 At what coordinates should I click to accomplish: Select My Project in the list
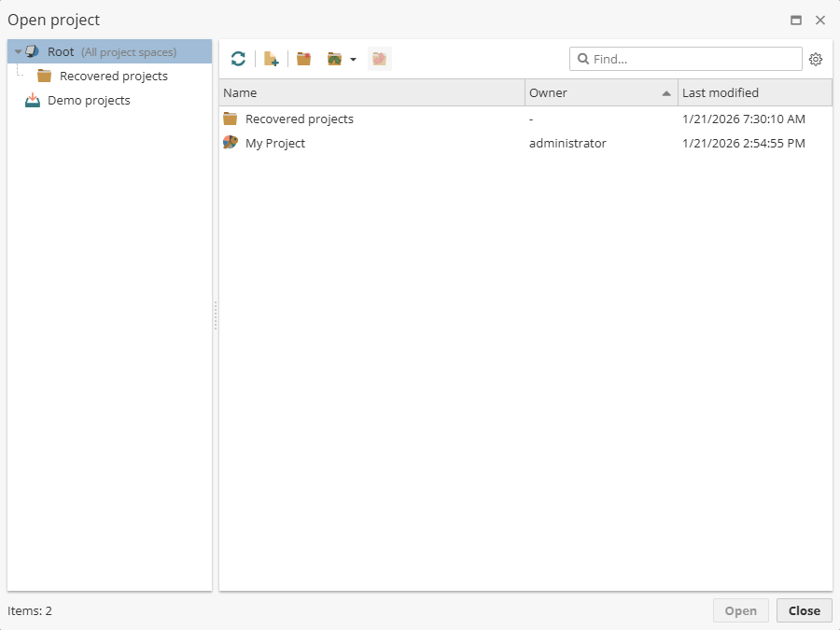pos(276,143)
